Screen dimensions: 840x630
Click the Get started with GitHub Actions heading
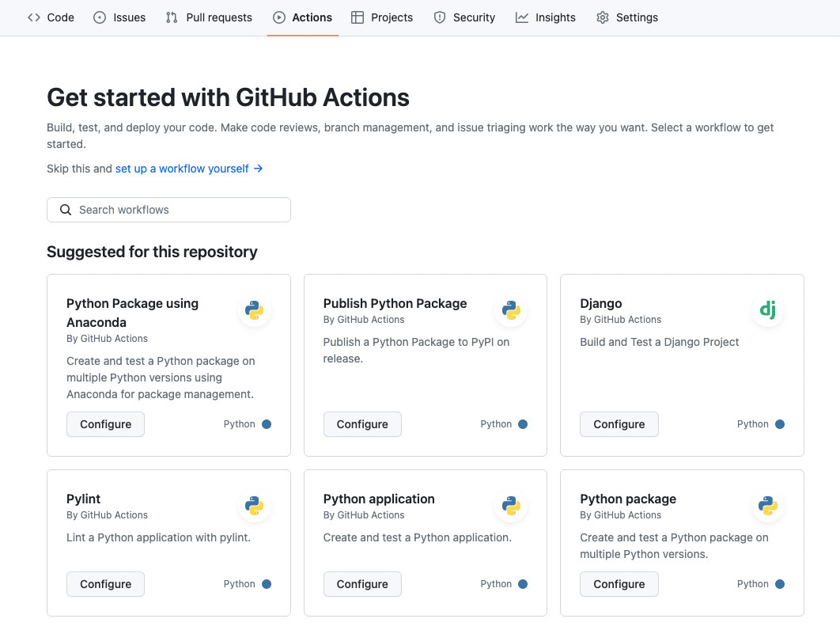coord(229,97)
